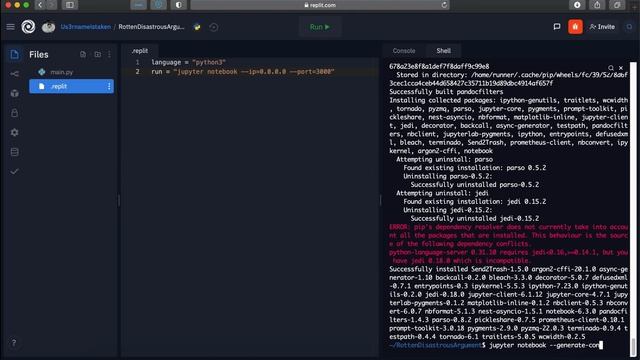Click the red ERROR pip dependency message
The width and height of the screenshot is (640, 360).
tap(509, 244)
